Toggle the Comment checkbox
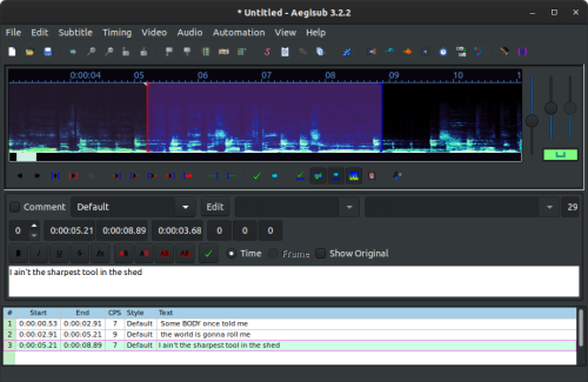The width and height of the screenshot is (588, 382). [15, 207]
